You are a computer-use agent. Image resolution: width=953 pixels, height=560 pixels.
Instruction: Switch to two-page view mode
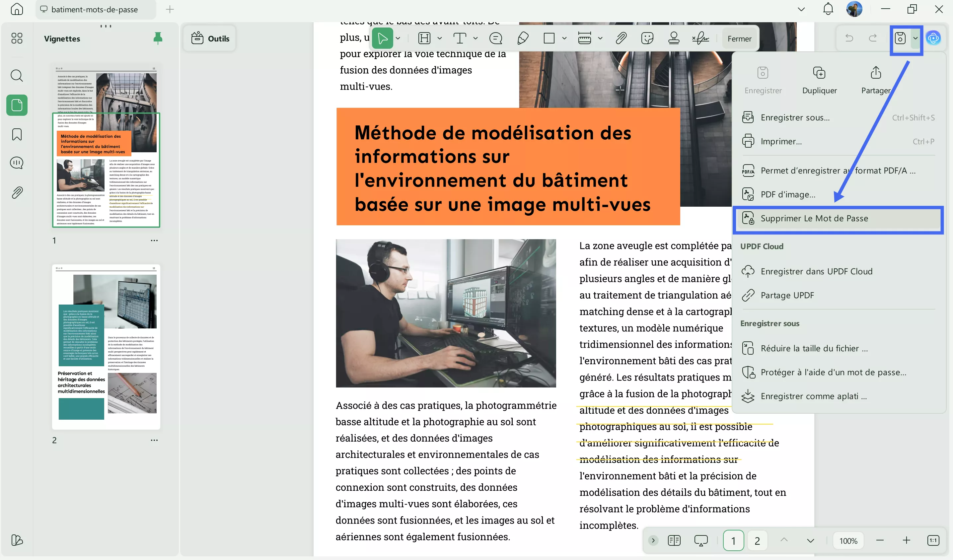click(674, 540)
